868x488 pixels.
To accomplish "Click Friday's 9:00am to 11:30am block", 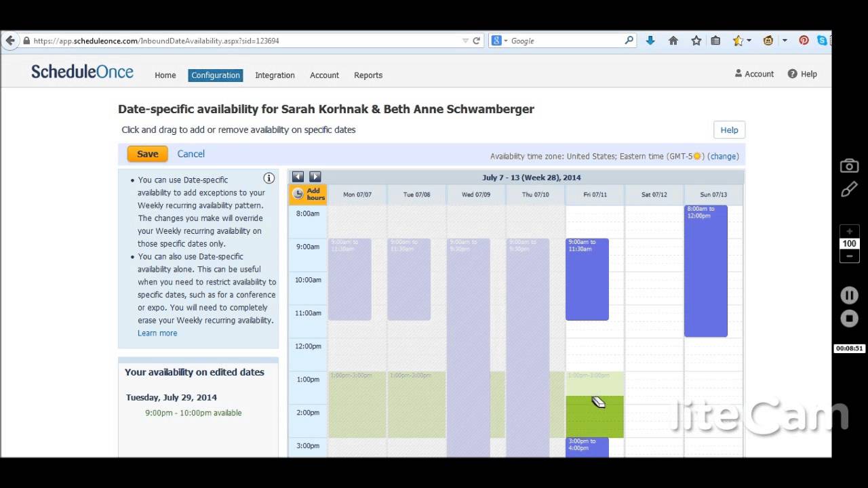I will coord(587,279).
